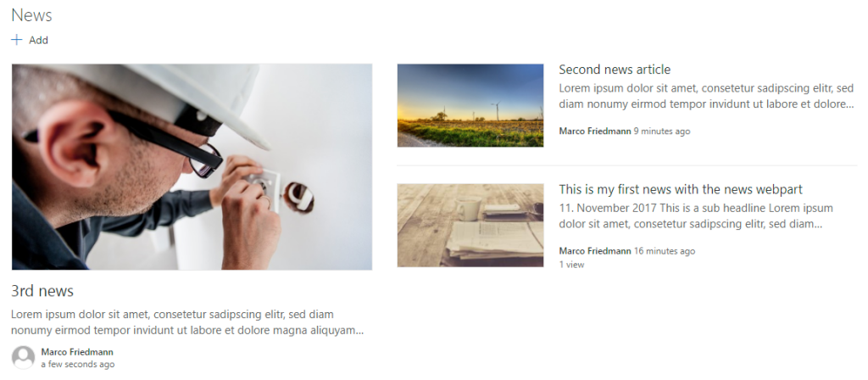Open 'This is my first news' title
Screen dimensions: 868x380
click(681, 189)
